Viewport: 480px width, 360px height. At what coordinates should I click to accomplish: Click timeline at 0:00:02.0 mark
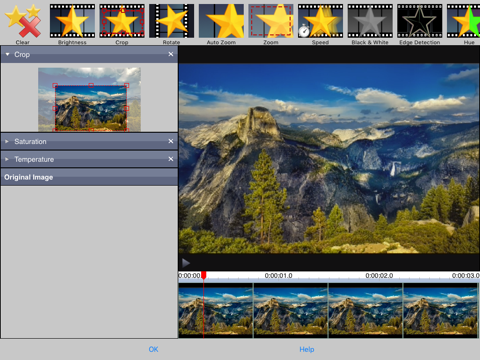(379, 276)
